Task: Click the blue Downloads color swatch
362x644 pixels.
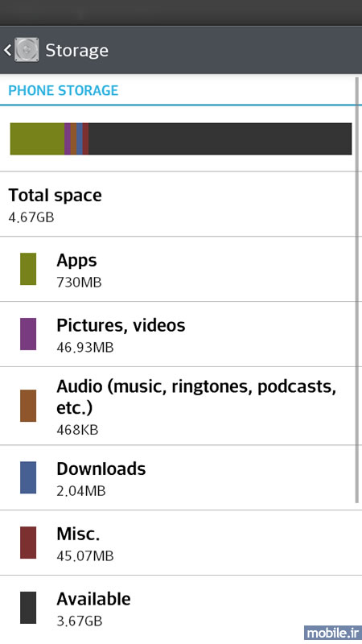Action: coord(28,477)
